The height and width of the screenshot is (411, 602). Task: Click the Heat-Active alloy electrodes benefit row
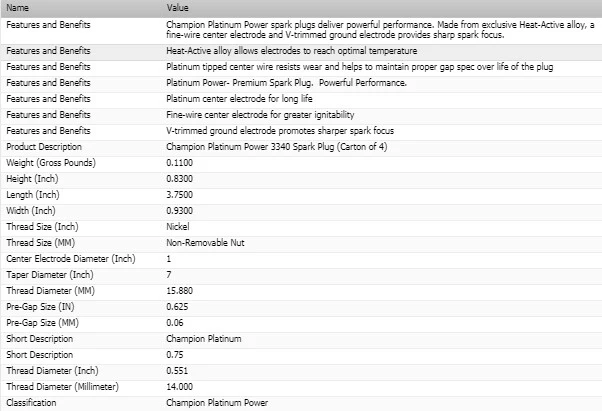pyautogui.click(x=301, y=51)
